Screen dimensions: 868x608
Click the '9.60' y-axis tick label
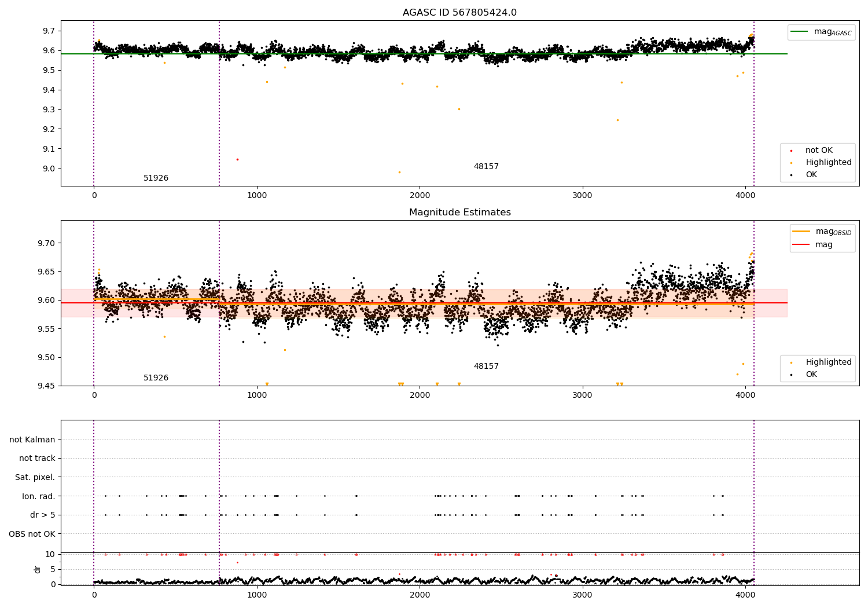tap(46, 300)
